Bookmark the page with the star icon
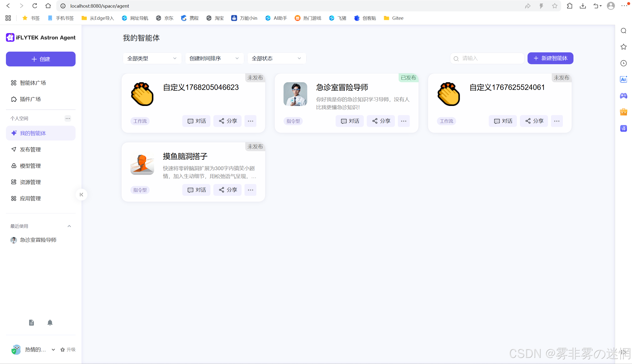632x364 pixels. click(x=555, y=6)
